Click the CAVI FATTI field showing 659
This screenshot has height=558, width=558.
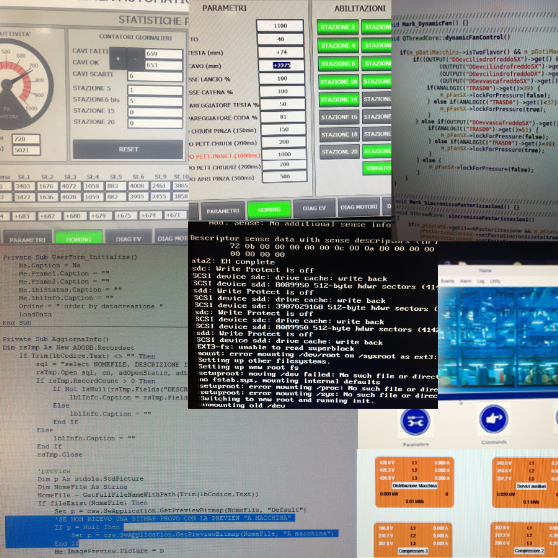164,54
